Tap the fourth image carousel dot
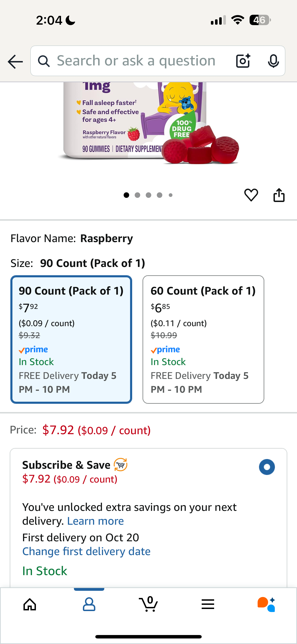 [160, 195]
